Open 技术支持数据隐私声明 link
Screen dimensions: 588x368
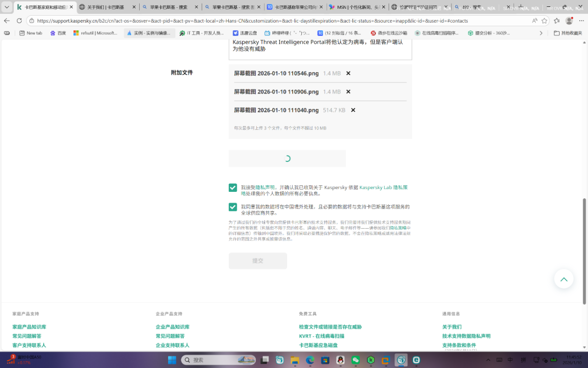[466, 336]
